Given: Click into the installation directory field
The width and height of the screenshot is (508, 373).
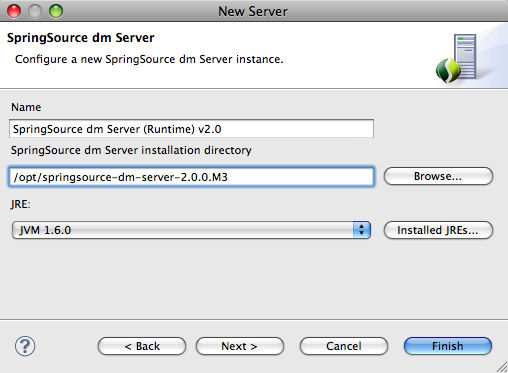Looking at the screenshot, I should [x=191, y=177].
